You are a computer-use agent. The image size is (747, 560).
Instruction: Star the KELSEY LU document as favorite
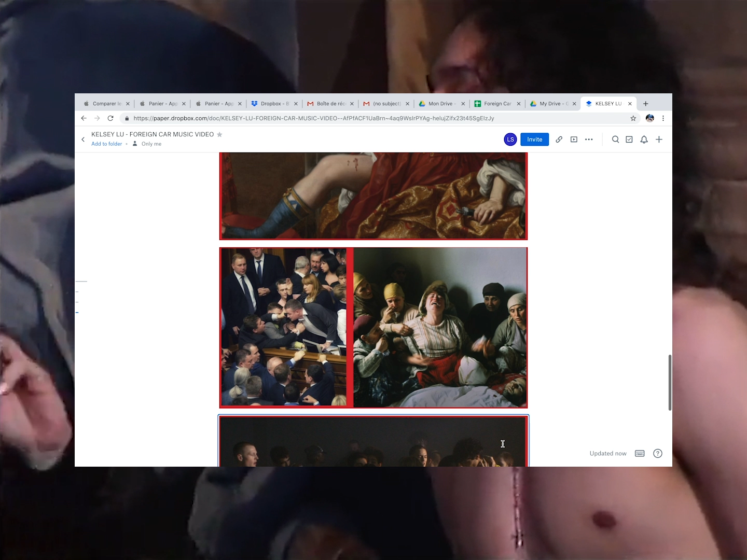pos(219,134)
